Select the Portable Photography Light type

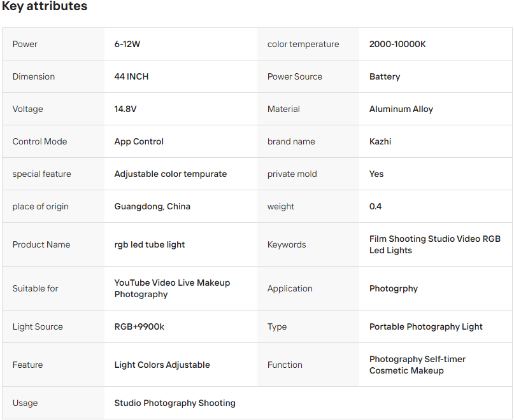click(426, 326)
